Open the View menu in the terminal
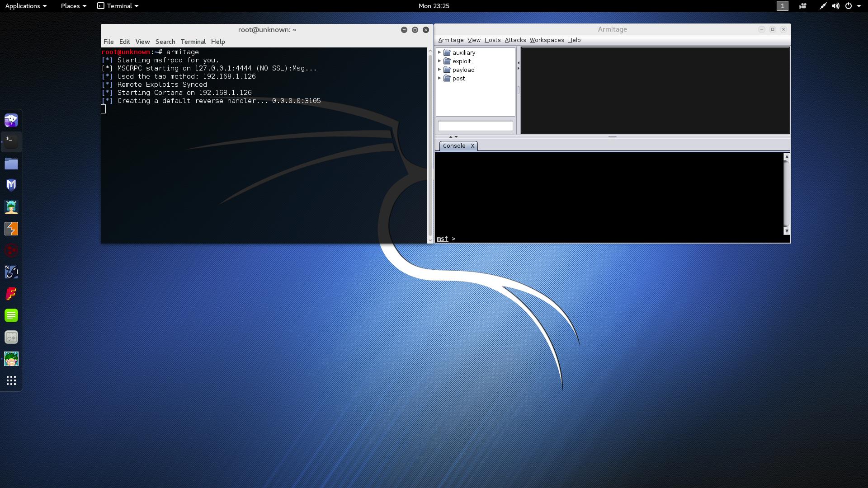The height and width of the screenshot is (488, 868). click(x=142, y=42)
